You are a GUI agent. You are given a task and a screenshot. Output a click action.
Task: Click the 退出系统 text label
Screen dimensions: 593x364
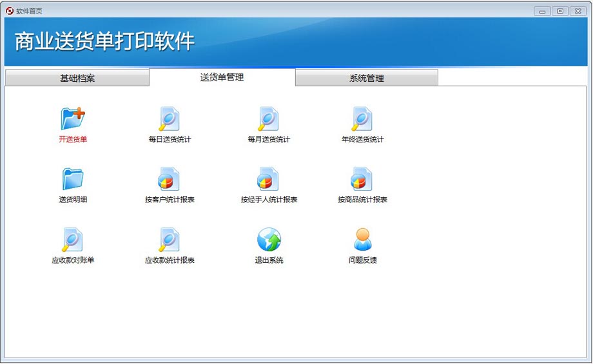click(269, 260)
